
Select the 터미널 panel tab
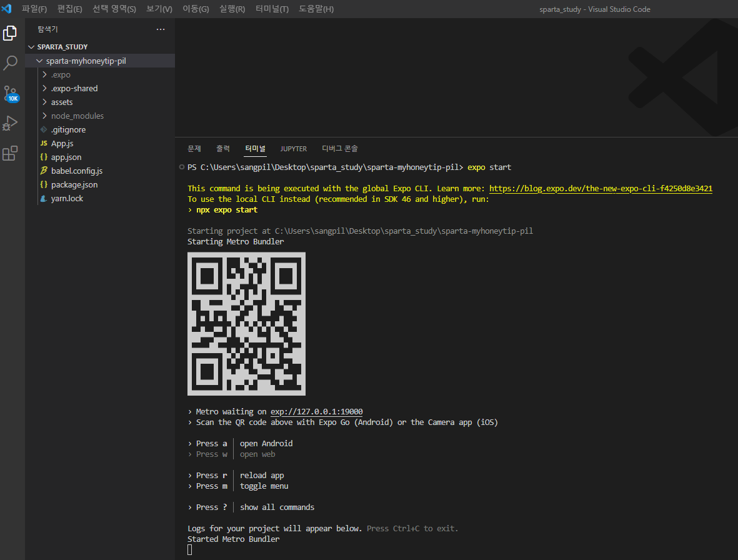pos(256,149)
